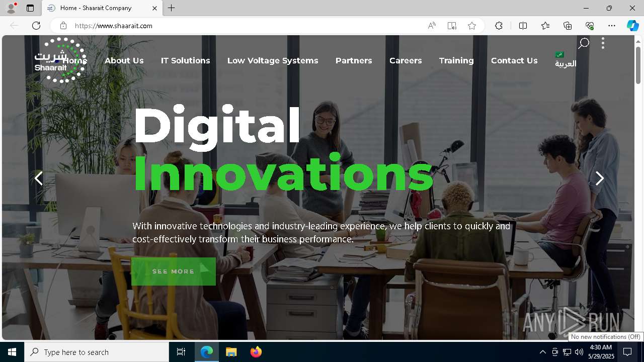Expand hidden system tray icons chevron
The image size is (644, 362).
[542, 352]
